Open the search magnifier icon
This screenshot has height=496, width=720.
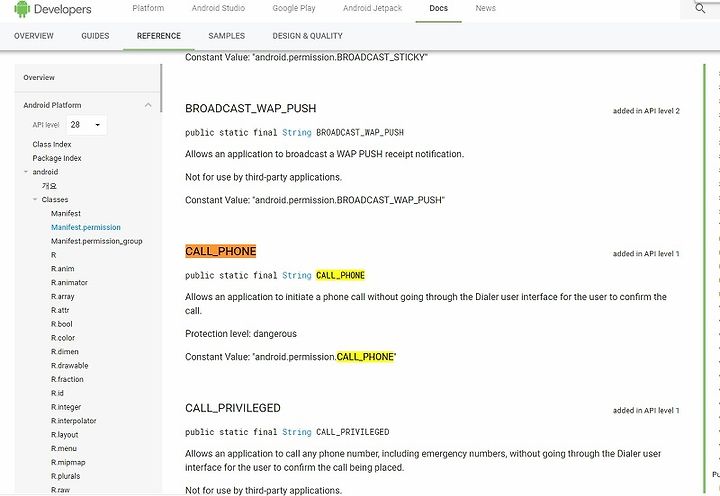(700, 9)
